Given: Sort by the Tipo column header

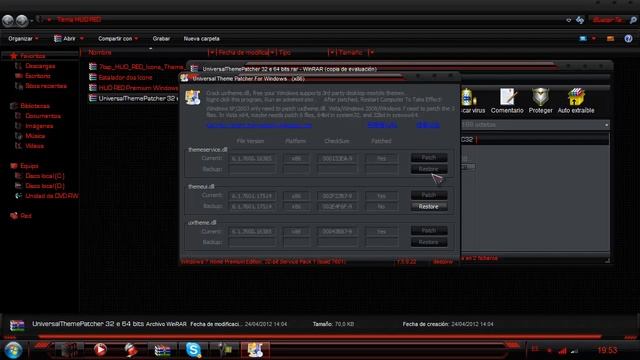Looking at the screenshot, I should pos(284,52).
